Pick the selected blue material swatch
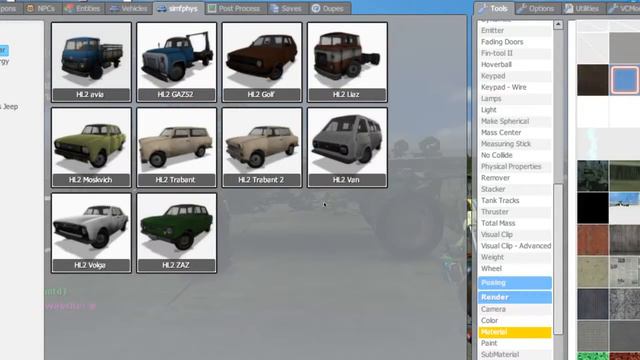 pyautogui.click(x=625, y=80)
